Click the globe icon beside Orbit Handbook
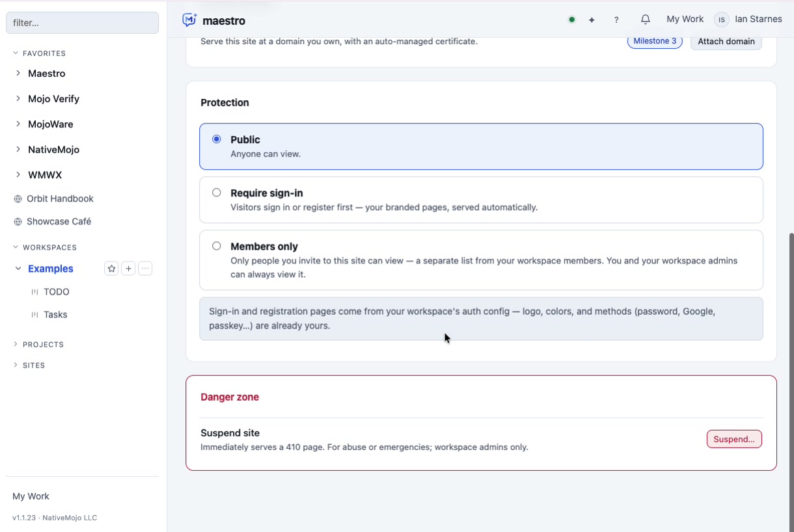794x532 pixels. pos(18,199)
